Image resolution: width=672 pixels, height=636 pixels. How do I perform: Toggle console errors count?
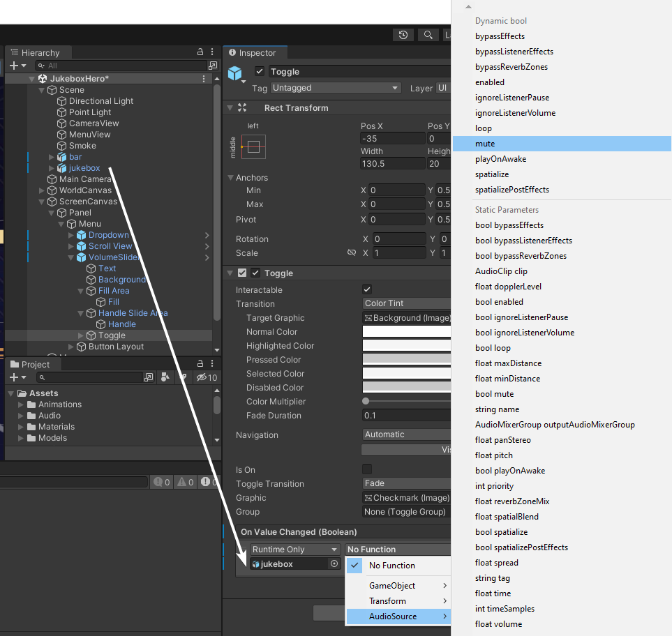[x=209, y=483]
